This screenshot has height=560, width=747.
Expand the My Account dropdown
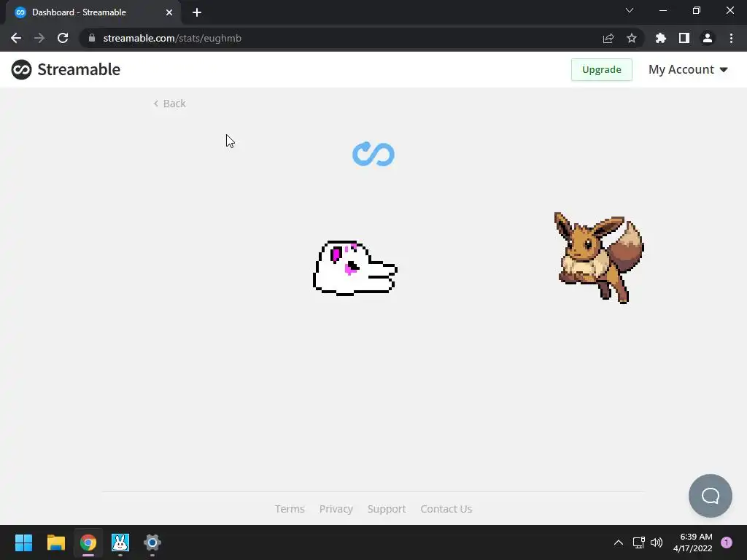point(688,69)
